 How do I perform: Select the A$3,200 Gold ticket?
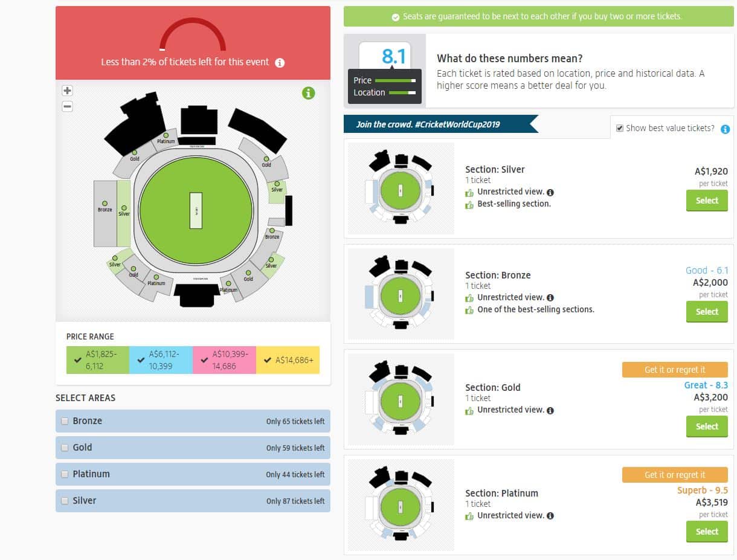pos(707,426)
